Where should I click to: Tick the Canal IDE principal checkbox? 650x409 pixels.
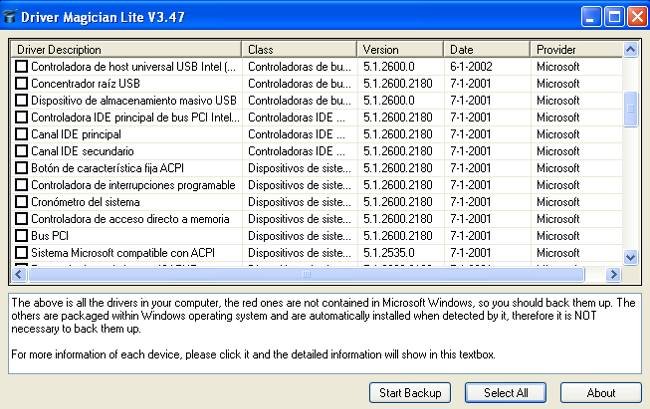pyautogui.click(x=21, y=134)
